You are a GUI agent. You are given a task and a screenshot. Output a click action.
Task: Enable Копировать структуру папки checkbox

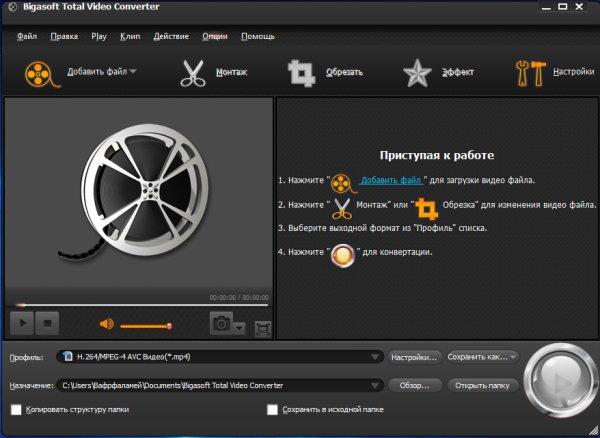click(x=16, y=410)
